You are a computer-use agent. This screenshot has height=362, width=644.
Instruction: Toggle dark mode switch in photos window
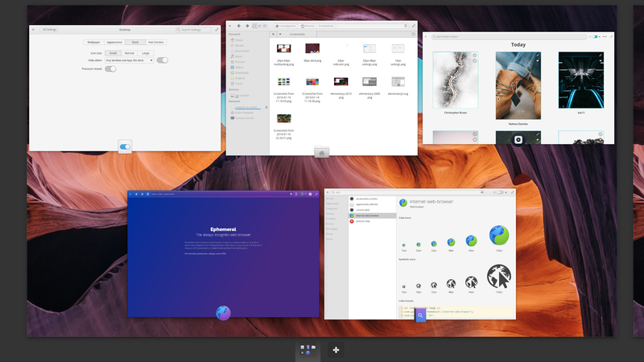(595, 36)
